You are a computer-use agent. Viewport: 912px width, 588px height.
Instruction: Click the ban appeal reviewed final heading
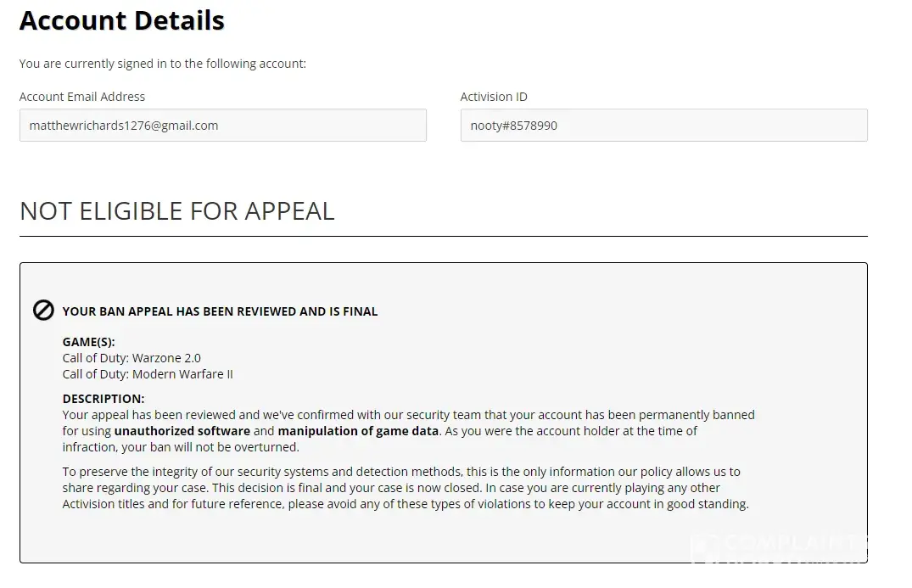220,311
